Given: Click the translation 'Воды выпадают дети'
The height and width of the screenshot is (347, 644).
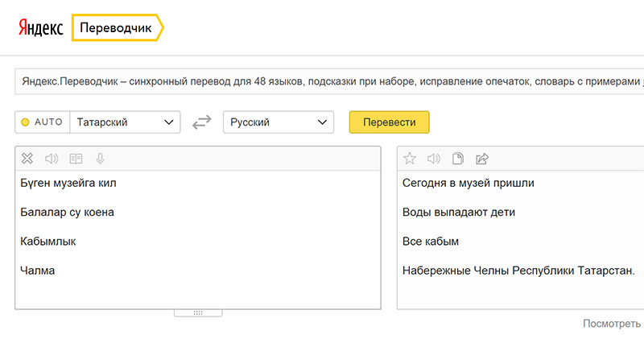Looking at the screenshot, I should 459,213.
